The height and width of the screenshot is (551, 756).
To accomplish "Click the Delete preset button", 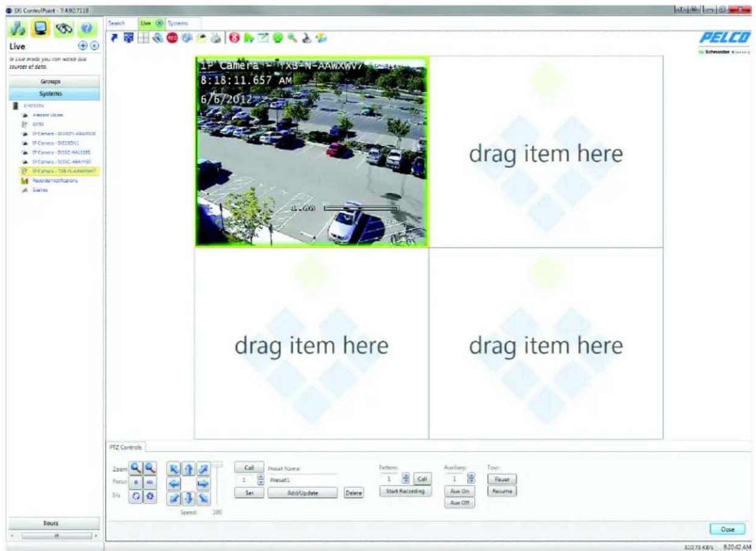I will coord(353,493).
